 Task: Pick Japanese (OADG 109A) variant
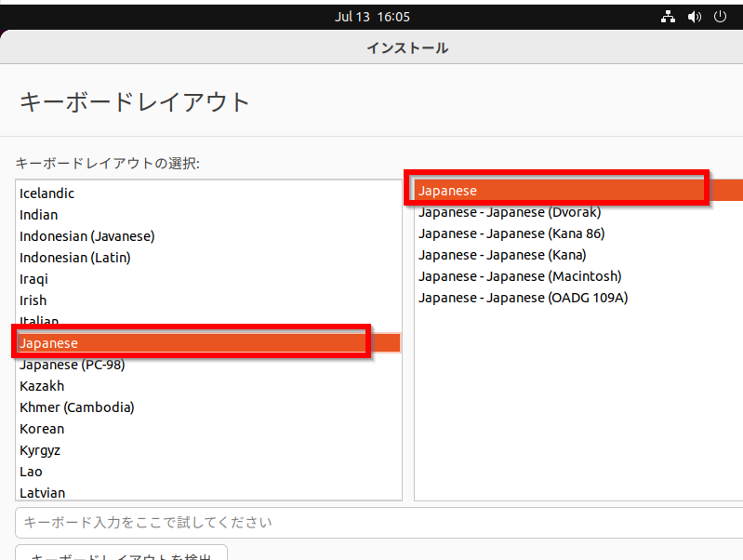coord(524,298)
